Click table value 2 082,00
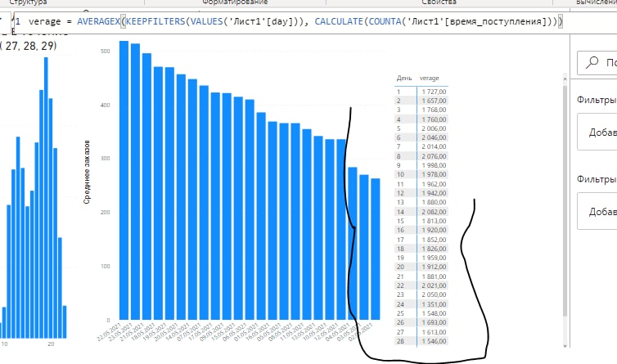 tap(434, 212)
